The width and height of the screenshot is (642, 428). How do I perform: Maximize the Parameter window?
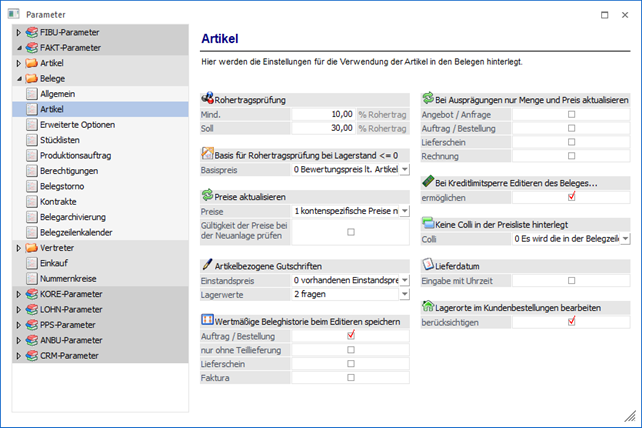[601, 14]
